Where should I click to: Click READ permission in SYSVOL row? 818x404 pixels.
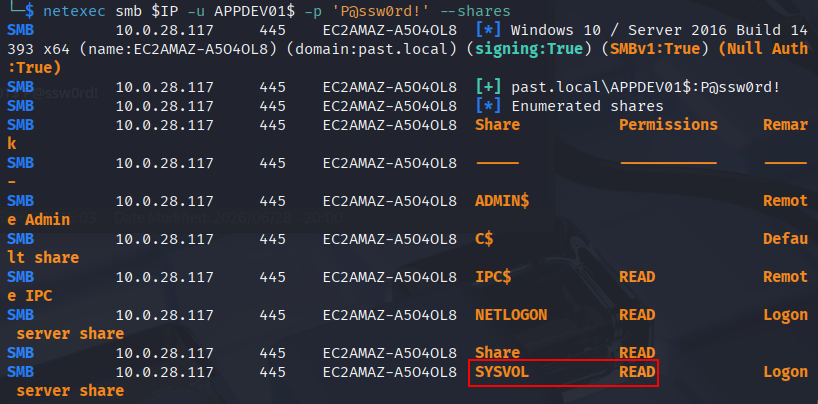point(637,372)
